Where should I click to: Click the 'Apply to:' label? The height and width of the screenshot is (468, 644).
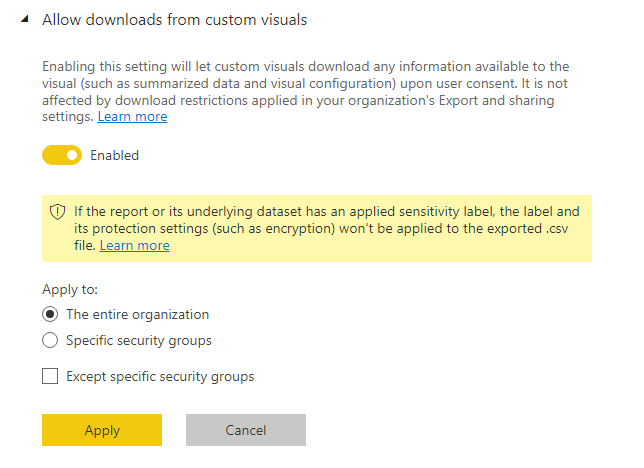click(x=70, y=289)
